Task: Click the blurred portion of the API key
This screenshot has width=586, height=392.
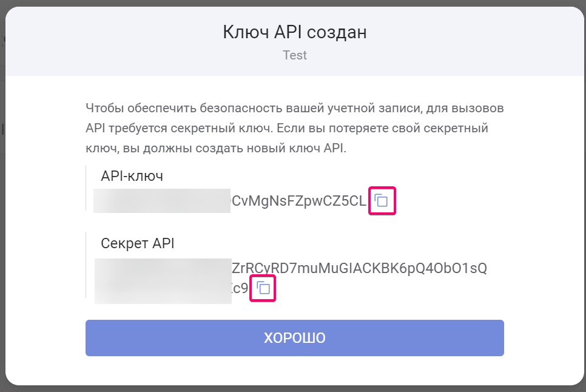Action: click(x=161, y=201)
